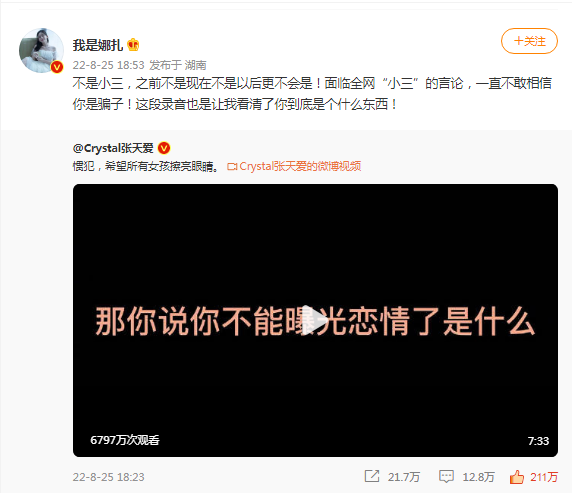Click the video camera icon before link

pos(232,167)
